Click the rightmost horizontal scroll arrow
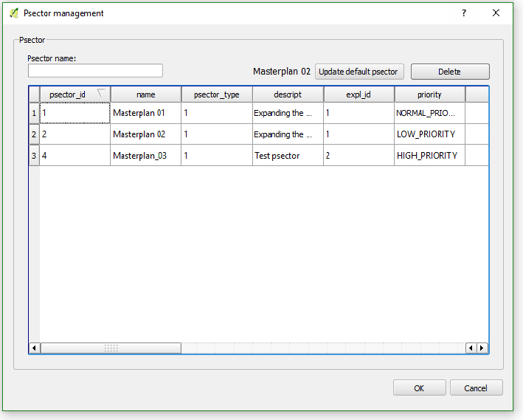 pos(482,348)
